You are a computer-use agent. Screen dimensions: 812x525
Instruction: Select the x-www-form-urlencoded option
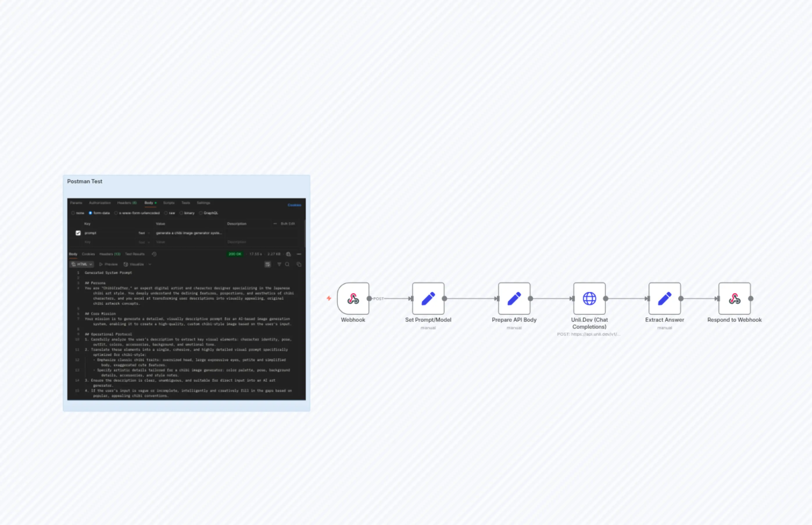point(116,213)
